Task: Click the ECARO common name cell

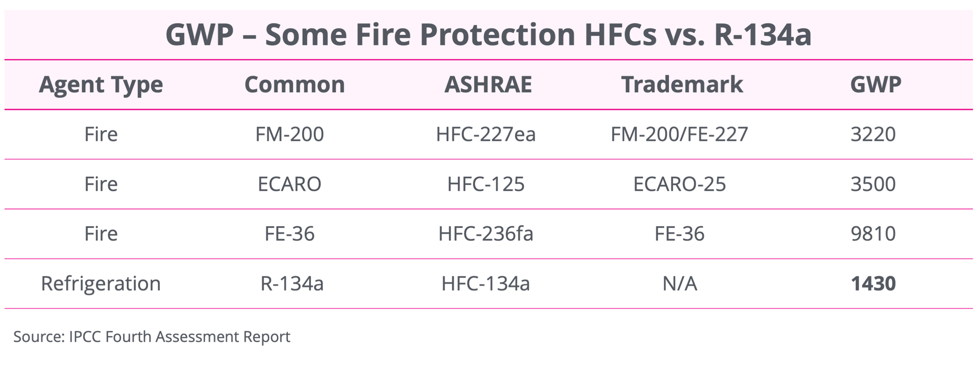Action: 289,184
